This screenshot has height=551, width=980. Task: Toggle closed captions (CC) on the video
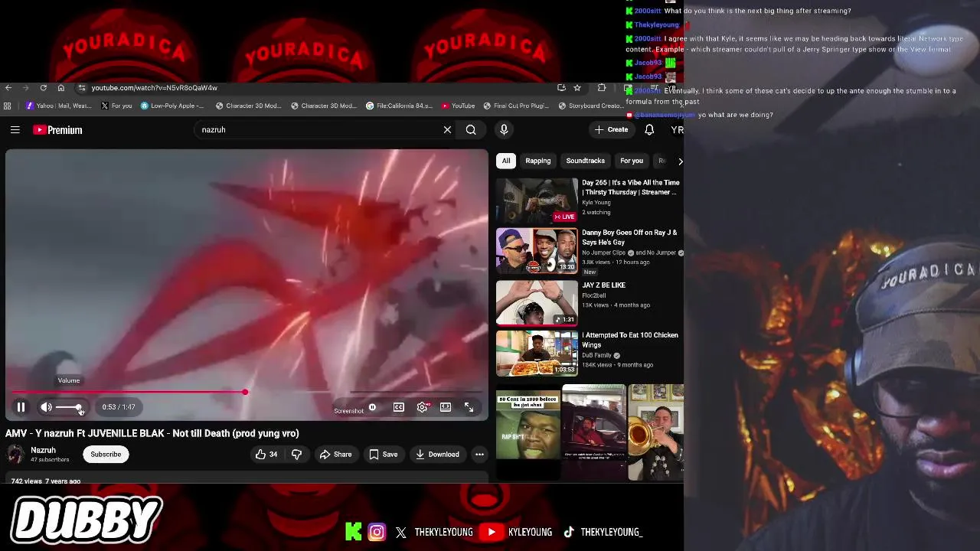click(x=399, y=407)
